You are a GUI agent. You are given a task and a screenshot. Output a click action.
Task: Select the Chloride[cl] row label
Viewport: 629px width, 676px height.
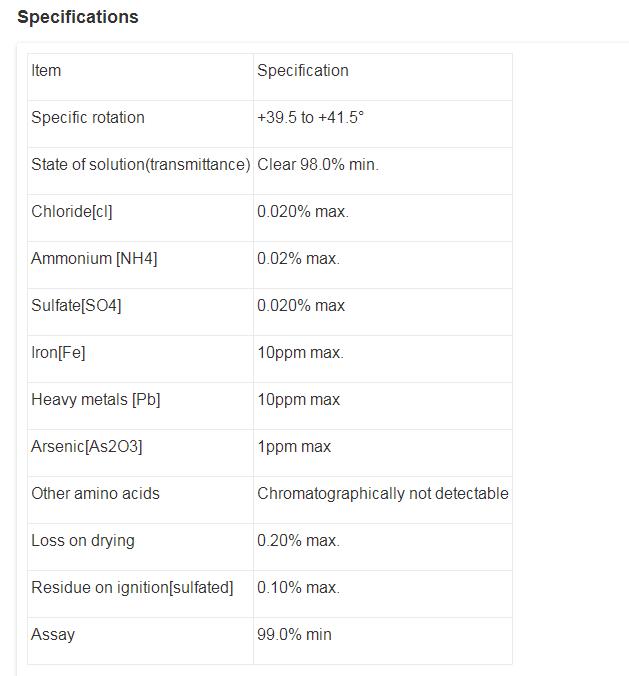[72, 212]
